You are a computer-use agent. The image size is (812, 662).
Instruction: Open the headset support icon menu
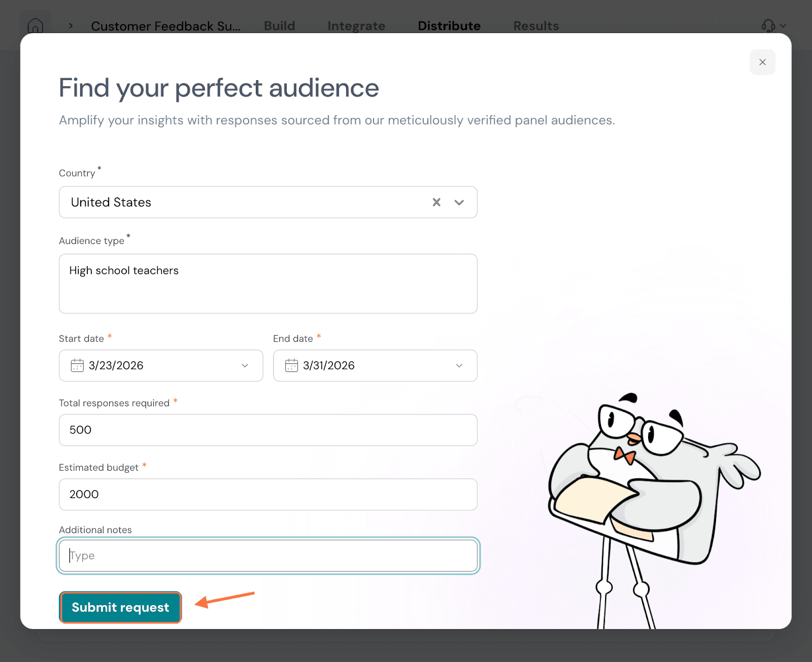pyautogui.click(x=768, y=25)
